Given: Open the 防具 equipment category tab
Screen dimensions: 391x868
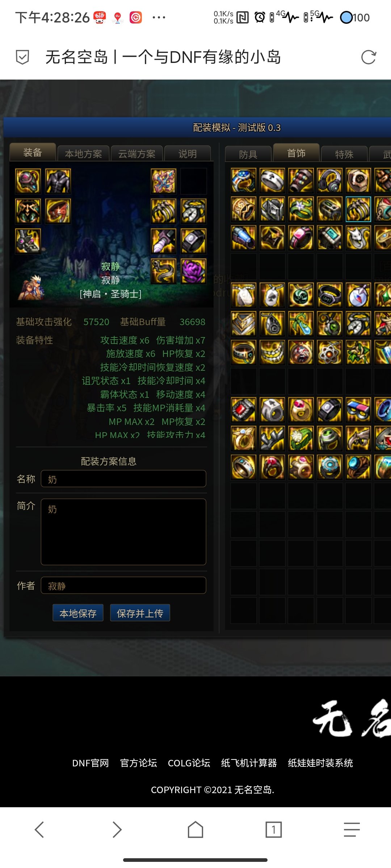Looking at the screenshot, I should (248, 154).
